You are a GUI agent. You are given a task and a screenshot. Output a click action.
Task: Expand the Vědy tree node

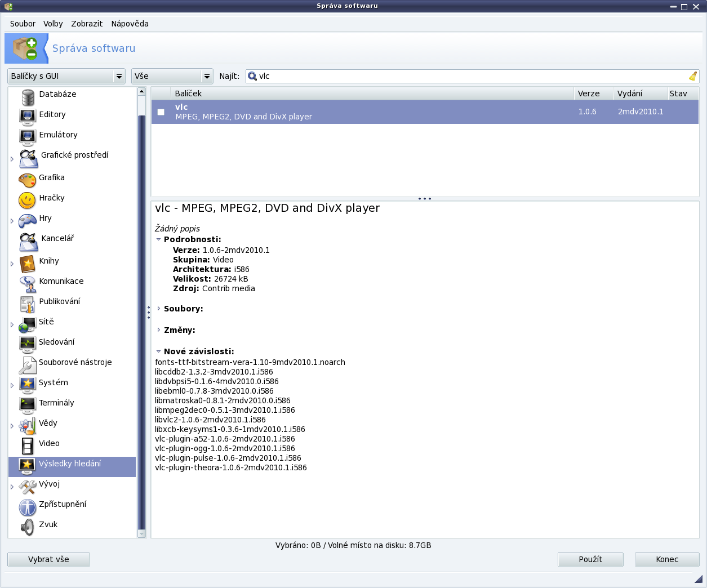tap(12, 426)
